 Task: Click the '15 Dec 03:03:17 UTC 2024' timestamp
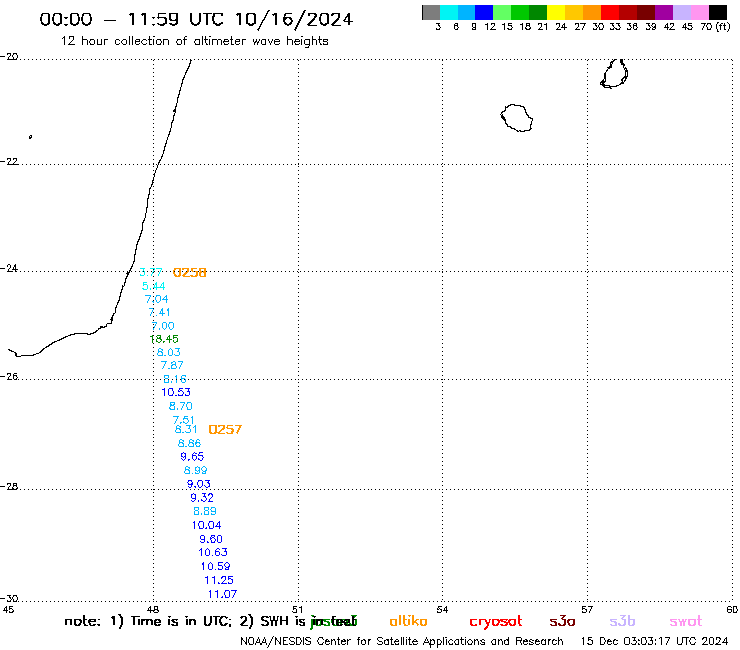[x=654, y=642]
